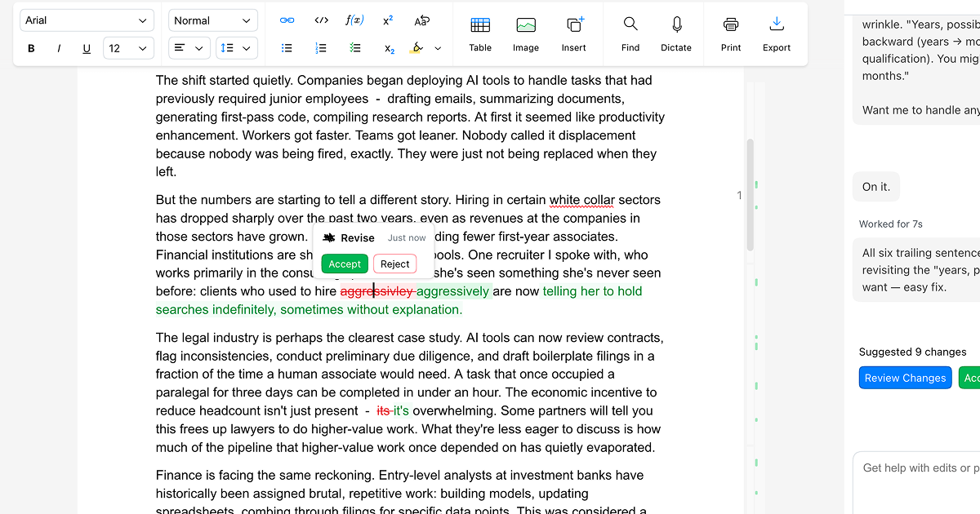
Task: Click the Review Changes button
Action: click(905, 378)
